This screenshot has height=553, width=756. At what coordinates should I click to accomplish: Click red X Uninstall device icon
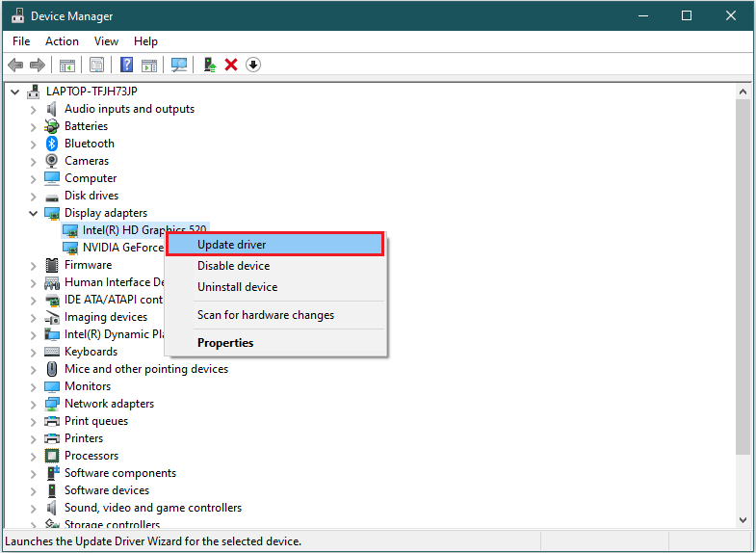[231, 65]
